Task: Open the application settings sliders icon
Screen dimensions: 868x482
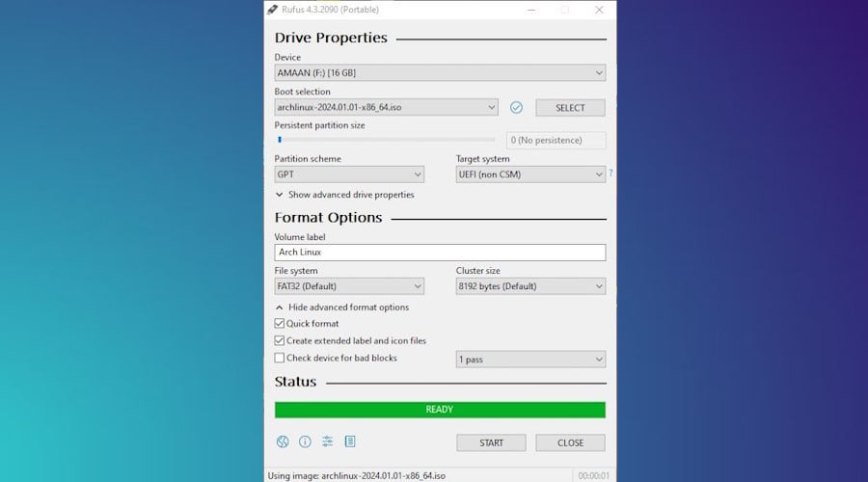Action: tap(328, 442)
